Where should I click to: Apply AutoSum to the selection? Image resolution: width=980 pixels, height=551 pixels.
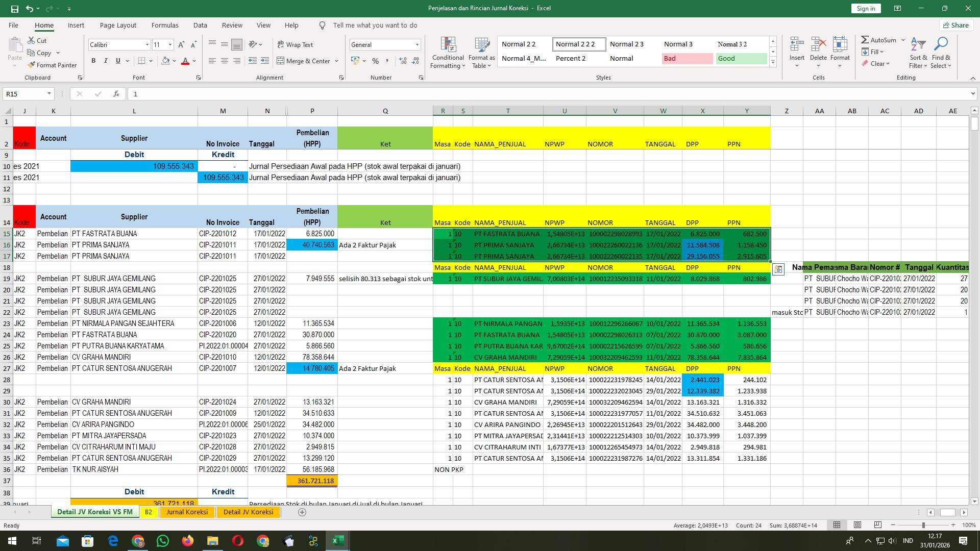tap(879, 39)
